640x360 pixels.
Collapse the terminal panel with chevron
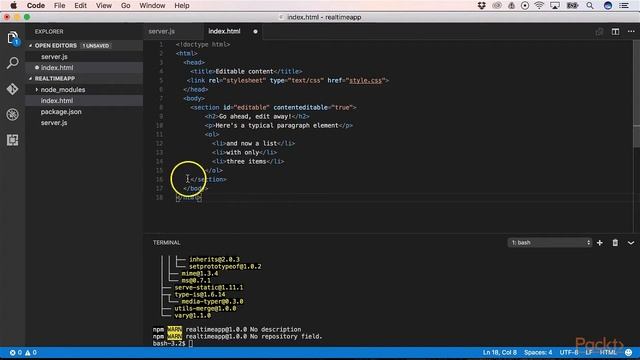coord(631,242)
